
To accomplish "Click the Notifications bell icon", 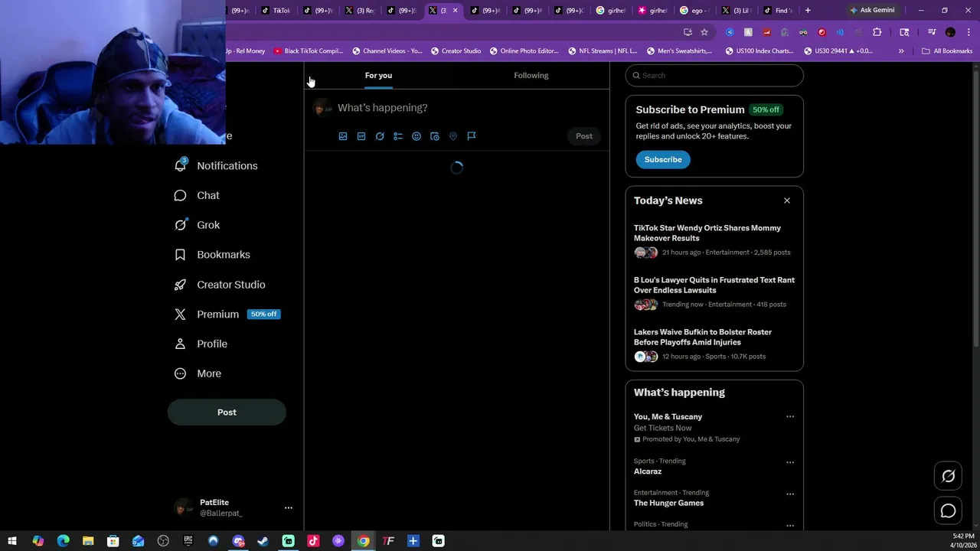I will click(x=180, y=165).
